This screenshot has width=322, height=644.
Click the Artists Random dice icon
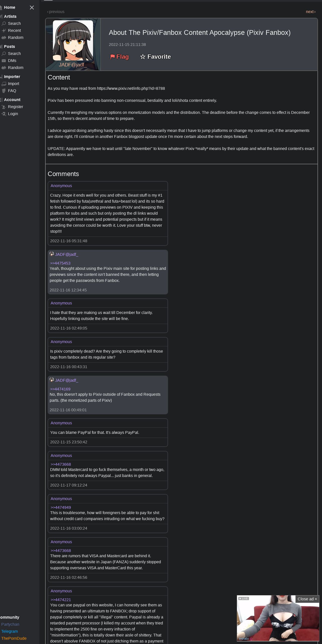tap(4, 38)
